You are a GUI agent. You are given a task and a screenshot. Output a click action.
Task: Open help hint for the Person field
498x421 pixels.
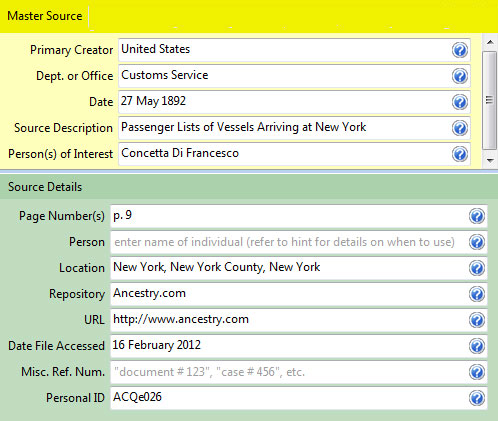[x=477, y=242]
